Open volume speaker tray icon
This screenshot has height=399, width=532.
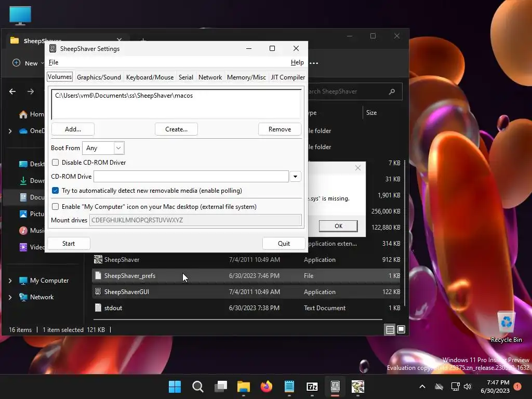[x=468, y=387]
